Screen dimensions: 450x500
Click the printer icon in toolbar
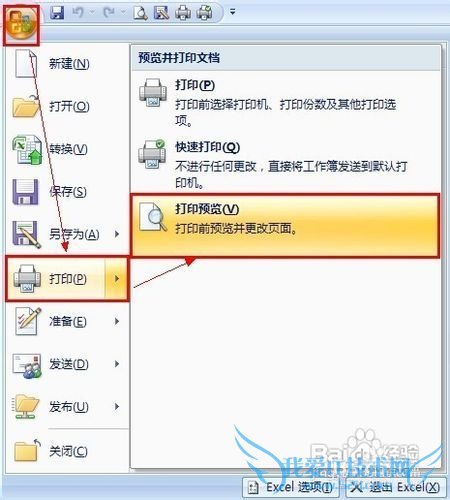(183, 13)
